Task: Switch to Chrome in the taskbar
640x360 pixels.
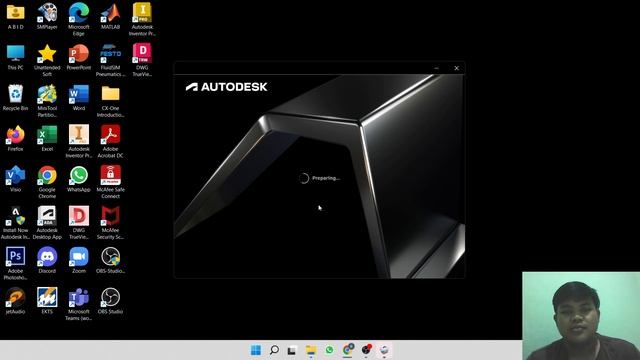Action: coord(348,350)
